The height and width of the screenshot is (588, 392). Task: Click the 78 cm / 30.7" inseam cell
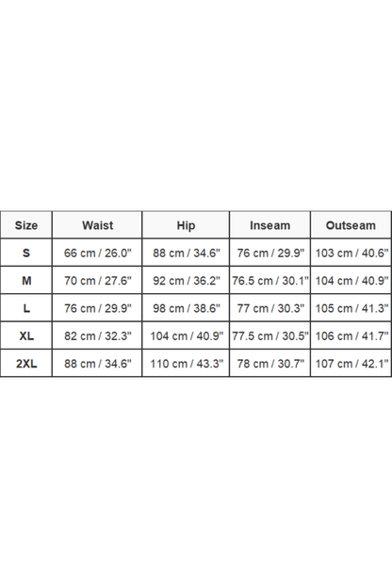[270, 364]
